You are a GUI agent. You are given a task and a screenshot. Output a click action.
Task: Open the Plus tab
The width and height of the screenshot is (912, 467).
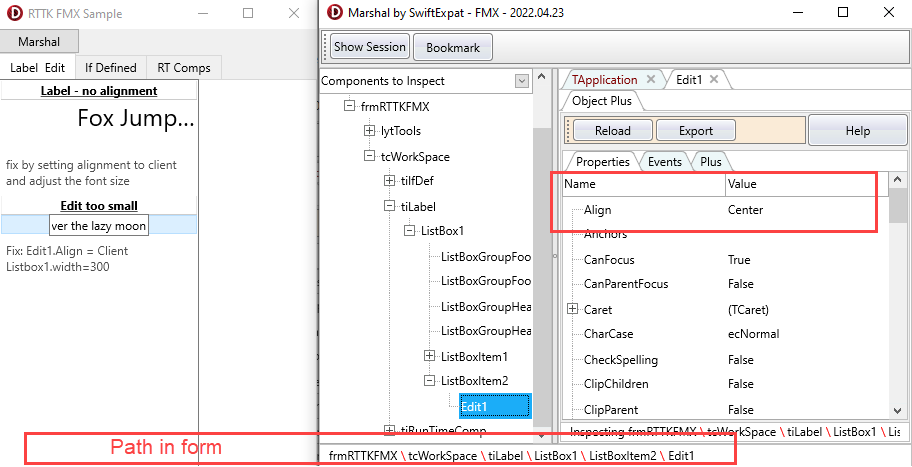click(711, 162)
